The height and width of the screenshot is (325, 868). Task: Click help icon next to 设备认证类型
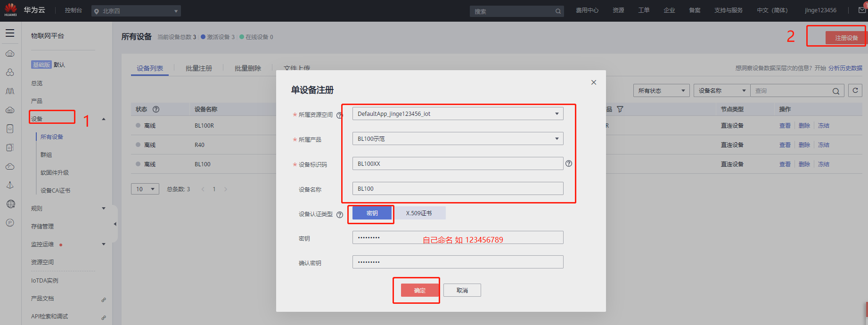coord(339,215)
